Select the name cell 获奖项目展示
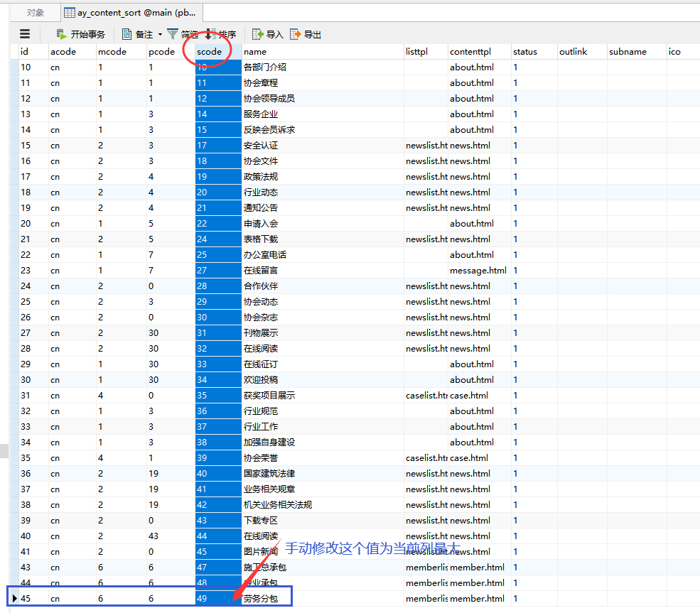The height and width of the screenshot is (613, 700). coord(269,396)
